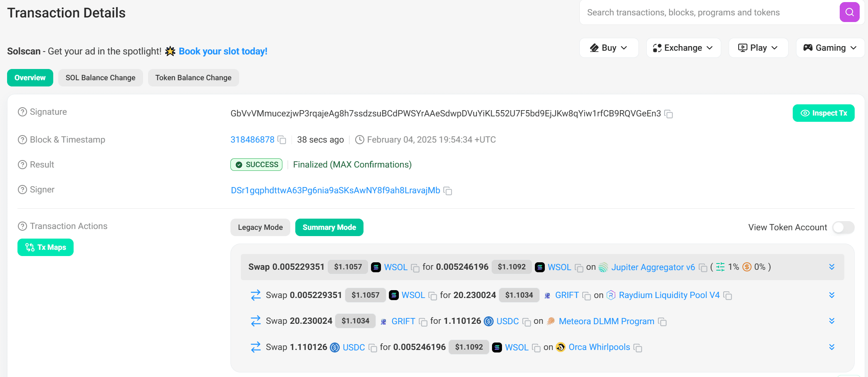Open the Exchange dropdown menu
The width and height of the screenshot is (868, 377).
pyautogui.click(x=683, y=48)
